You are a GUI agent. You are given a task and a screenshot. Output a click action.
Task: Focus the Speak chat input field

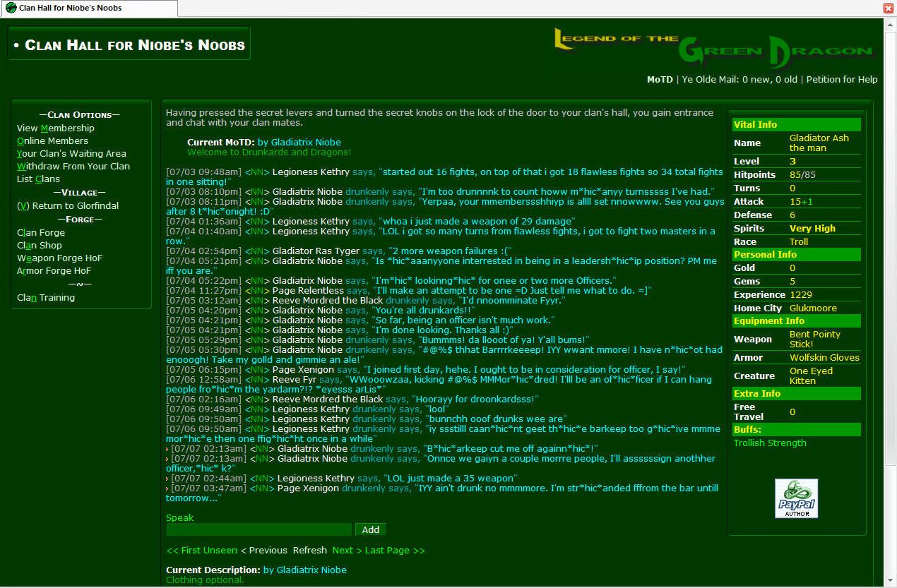[x=259, y=529]
